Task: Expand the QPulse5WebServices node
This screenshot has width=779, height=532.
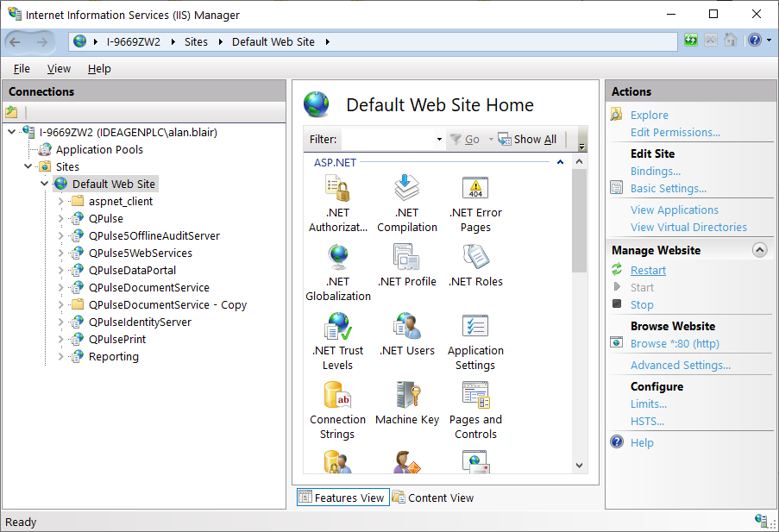Action: coord(60,253)
